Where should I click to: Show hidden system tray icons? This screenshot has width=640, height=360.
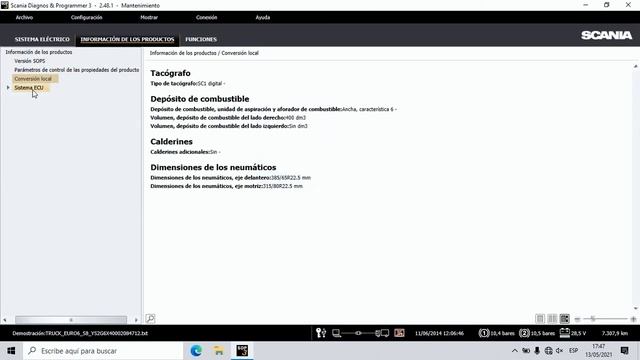point(514,351)
